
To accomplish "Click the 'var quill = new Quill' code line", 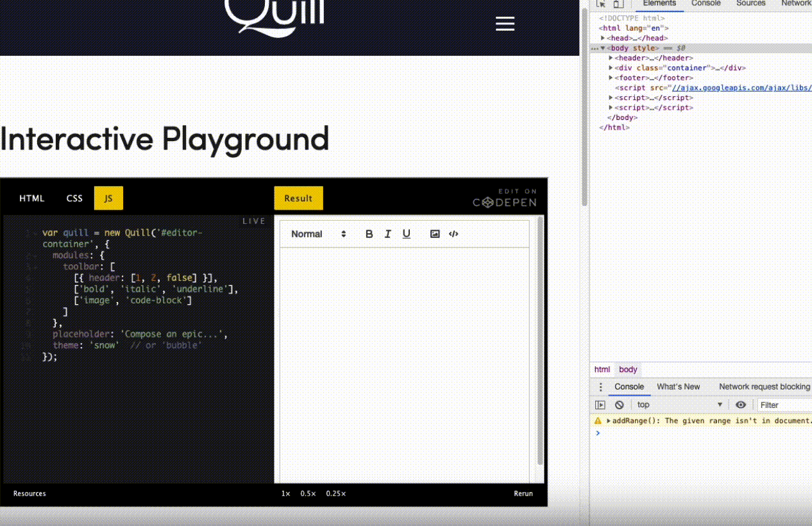I will click(122, 238).
